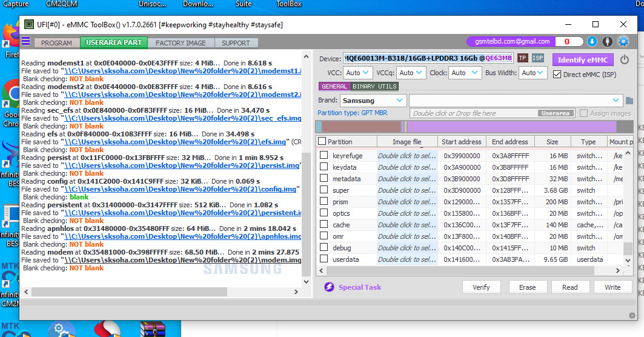Switch to the FACTORY IMAGE tab
Screen dimensions: 644x337
pos(181,43)
